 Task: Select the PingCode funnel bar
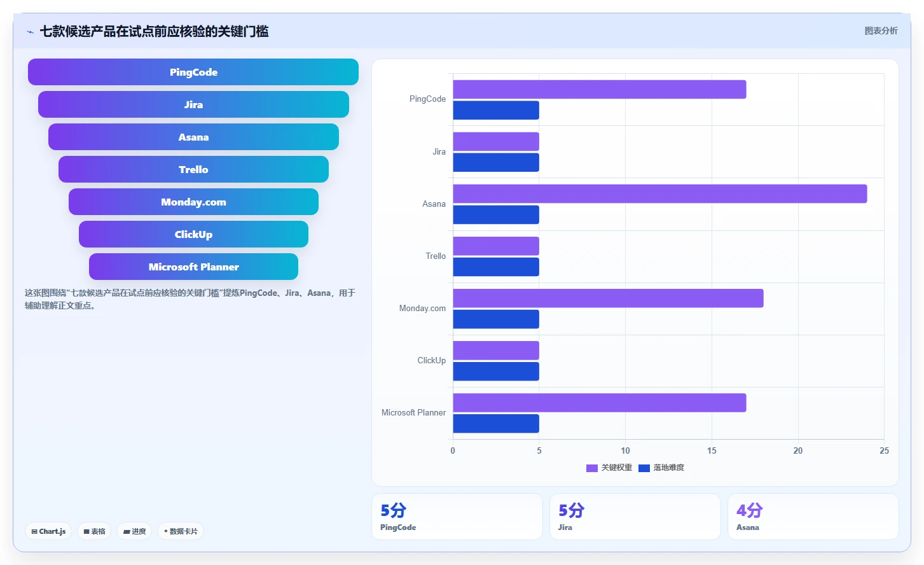click(193, 72)
